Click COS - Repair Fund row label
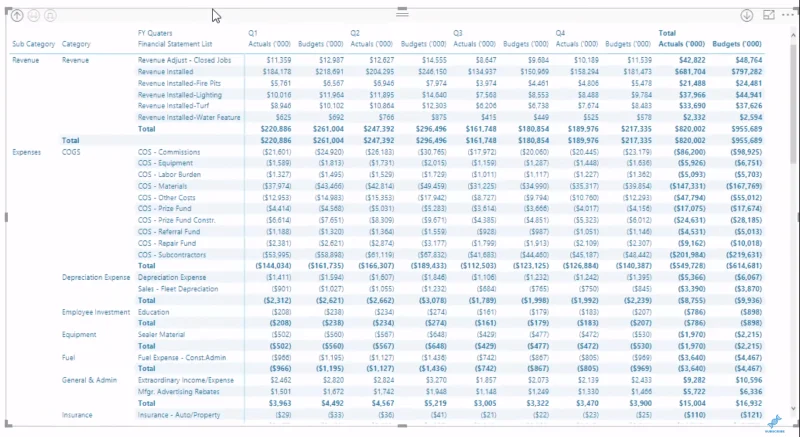 point(167,243)
